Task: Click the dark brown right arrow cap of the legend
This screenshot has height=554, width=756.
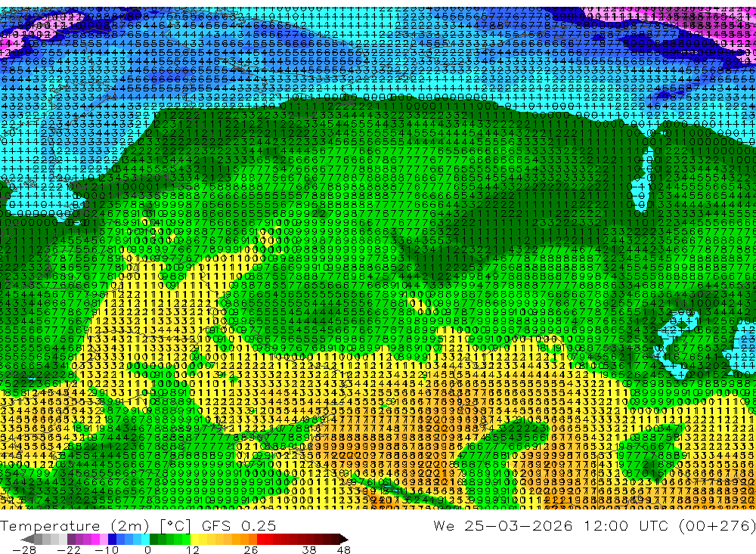Action: (343, 539)
